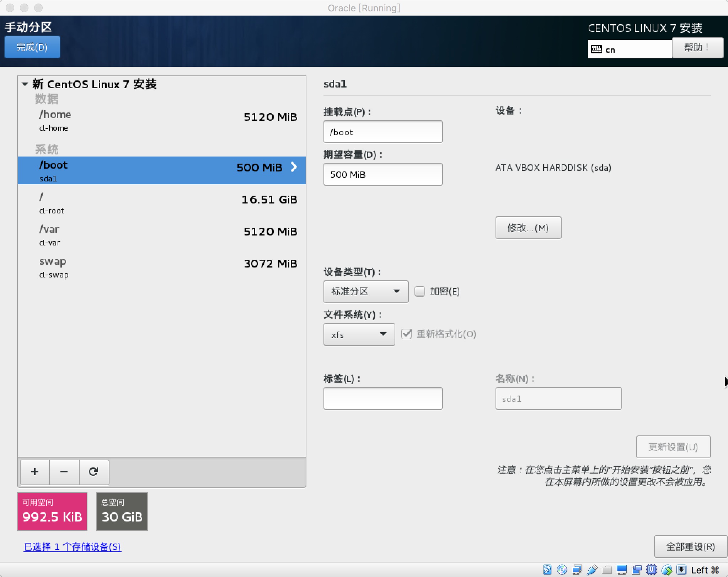Click the 3072 MiB swap size value
728x577 pixels.
(x=271, y=264)
